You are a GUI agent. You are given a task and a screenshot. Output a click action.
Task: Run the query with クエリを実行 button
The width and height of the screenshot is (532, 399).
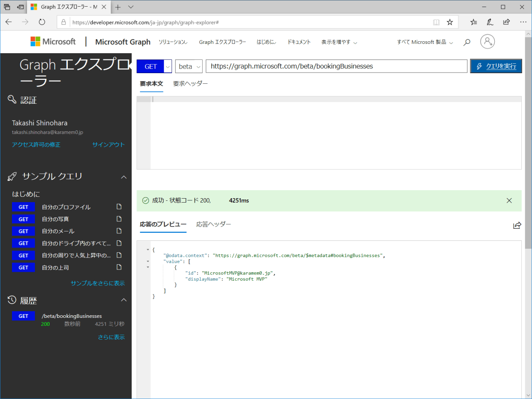[496, 66]
